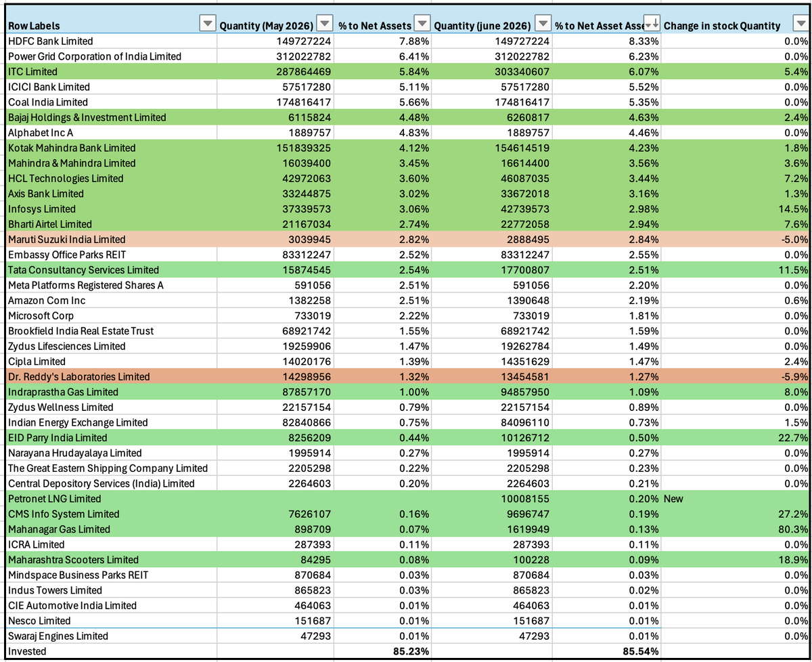Open the first % to Net Assets filter dropdown

[x=422, y=25]
